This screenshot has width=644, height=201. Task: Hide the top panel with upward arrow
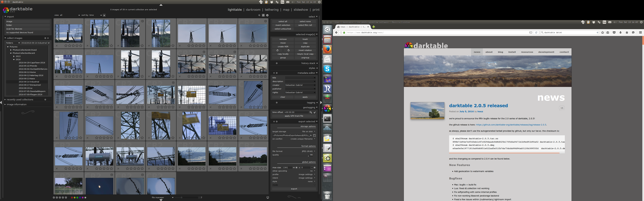(161, 5)
